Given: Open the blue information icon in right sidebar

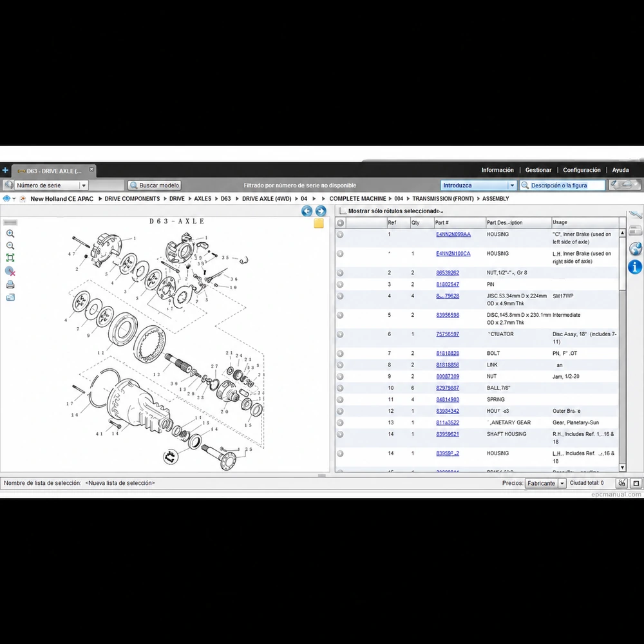Looking at the screenshot, I should 635,267.
